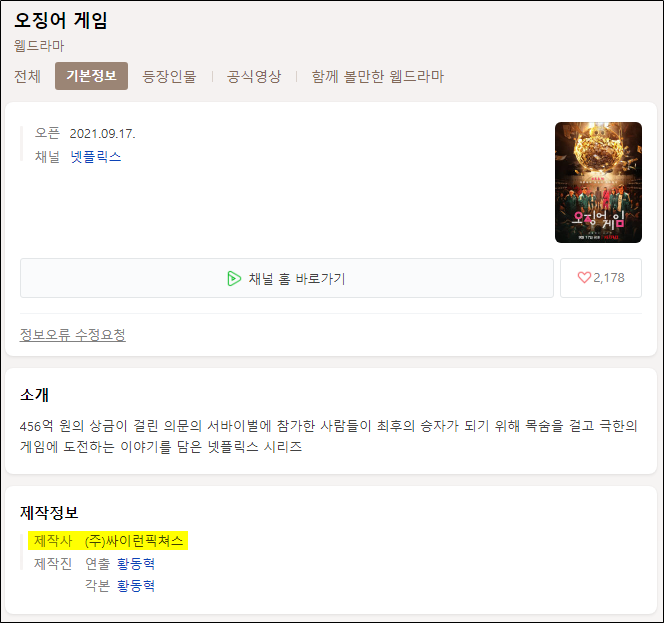Click the 2,178 like count
This screenshot has width=664, height=623.
coord(609,278)
